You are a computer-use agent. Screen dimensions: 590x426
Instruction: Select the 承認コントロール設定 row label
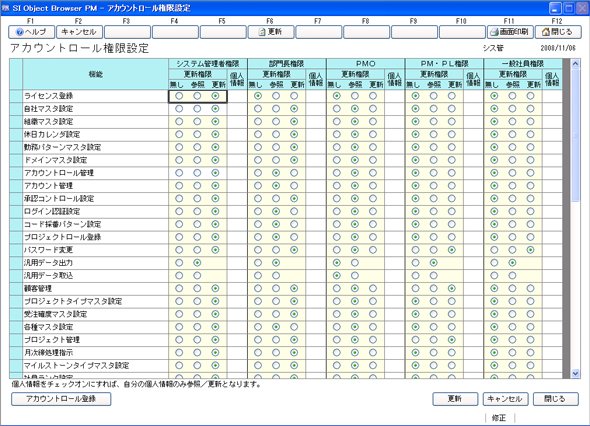click(59, 198)
